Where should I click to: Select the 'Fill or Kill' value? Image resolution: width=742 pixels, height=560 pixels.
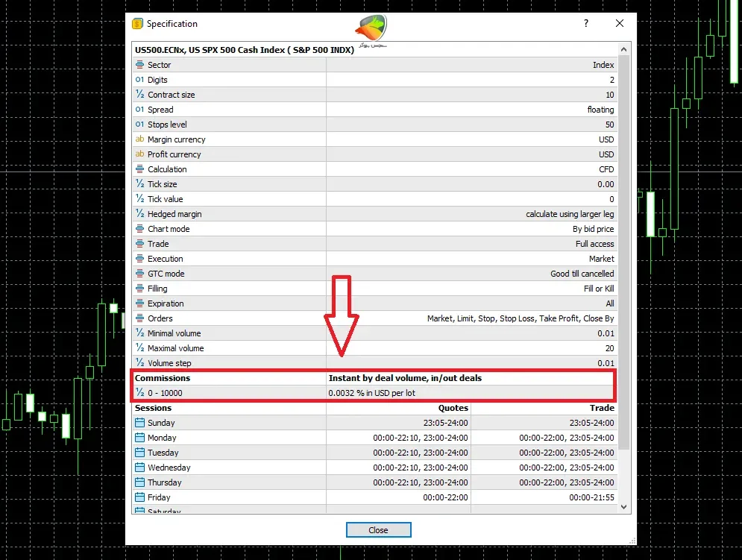[x=599, y=289]
